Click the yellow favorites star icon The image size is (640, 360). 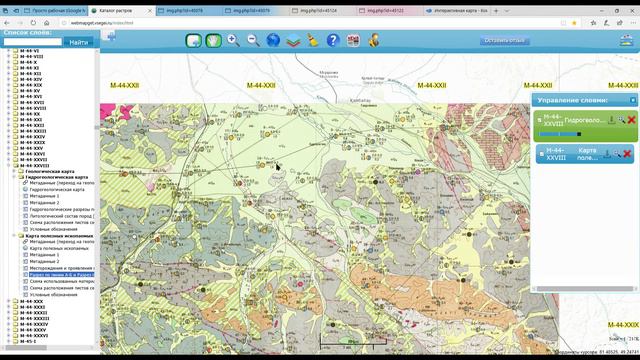tap(574, 23)
